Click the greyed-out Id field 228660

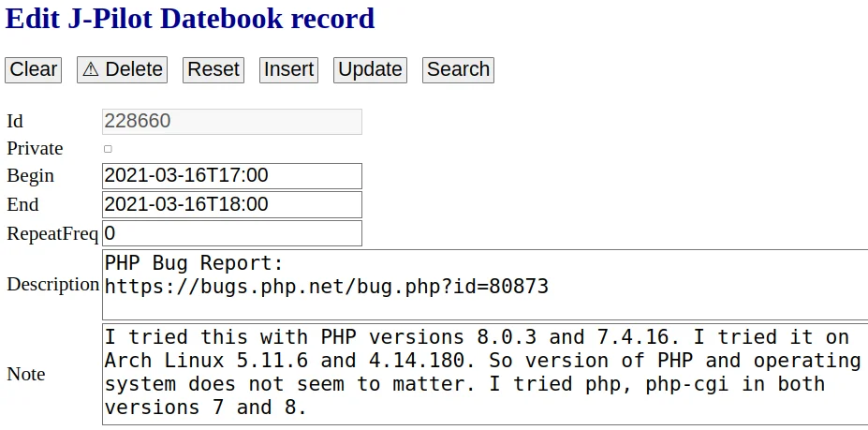point(231,122)
